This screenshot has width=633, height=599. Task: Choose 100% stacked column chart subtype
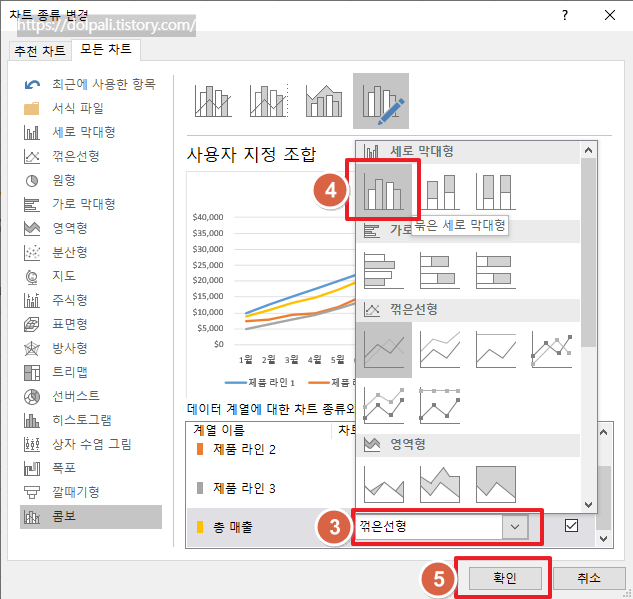click(x=496, y=191)
